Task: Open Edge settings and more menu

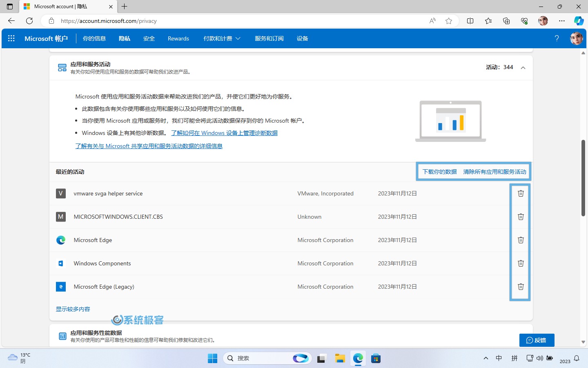Action: [562, 21]
